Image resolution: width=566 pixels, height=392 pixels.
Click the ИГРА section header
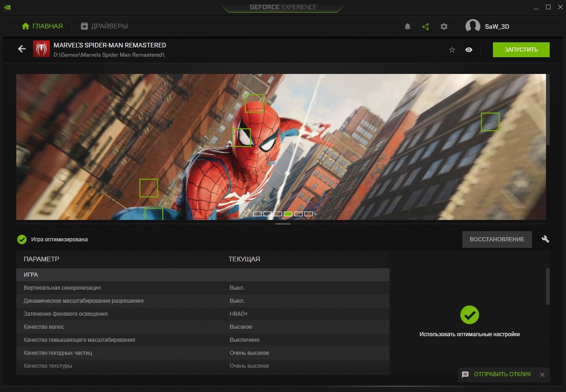tap(203, 275)
